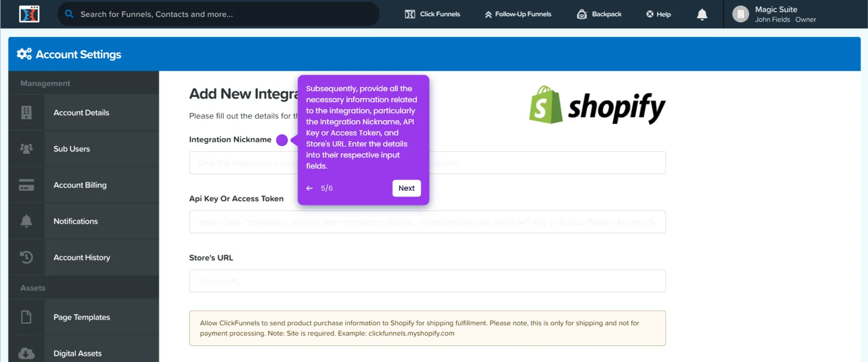
Task: Click the user avatar icon
Action: point(741,14)
